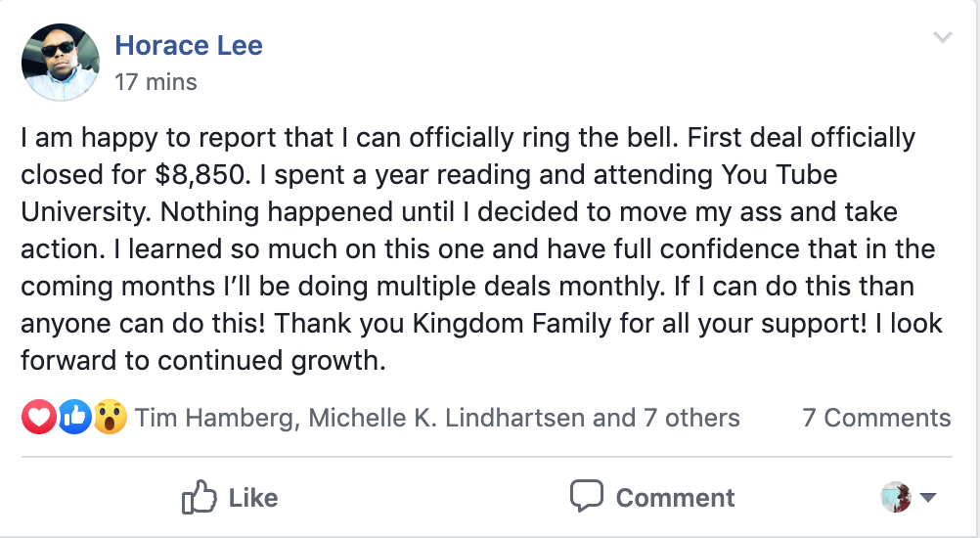Click the thumbs-up outline icon
The height and width of the screenshot is (538, 980).
point(199,497)
